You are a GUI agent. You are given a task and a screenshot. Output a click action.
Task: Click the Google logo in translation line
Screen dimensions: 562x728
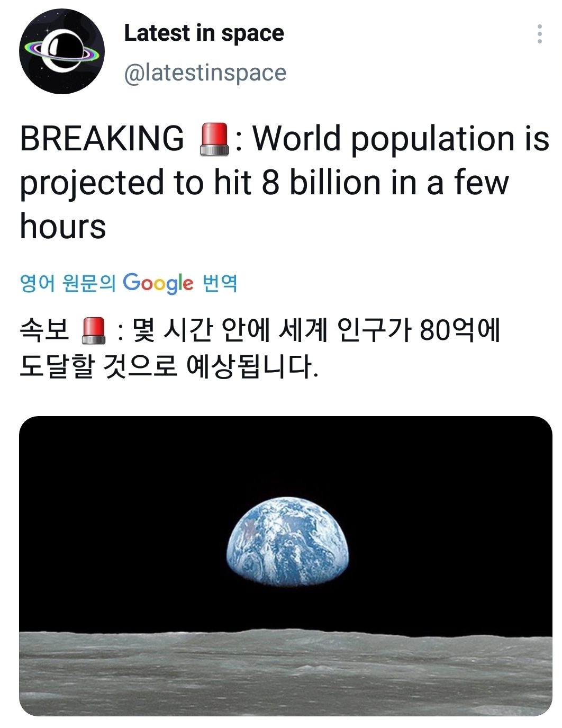(158, 283)
